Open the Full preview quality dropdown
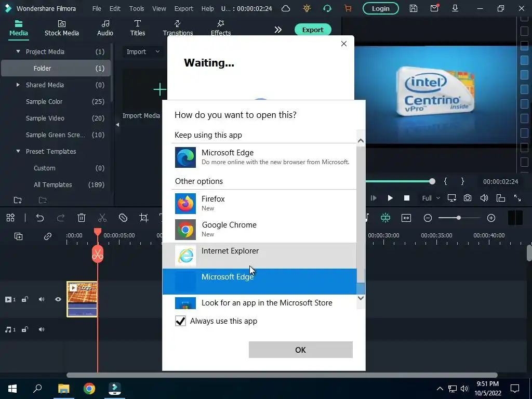Screen dimensions: 532x399 [x=431, y=198]
